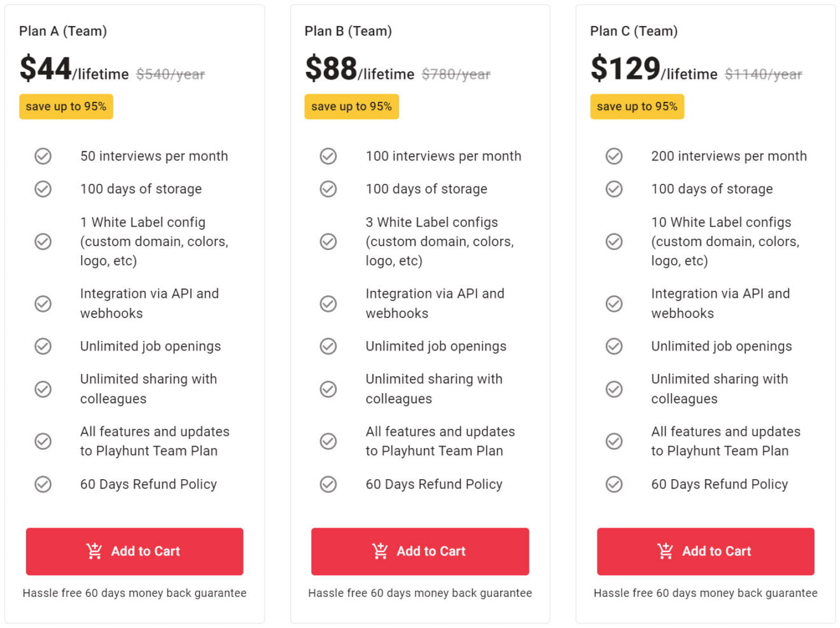Select the 'save up to 95%' badge under Plan A
The image size is (840, 628).
tap(66, 106)
